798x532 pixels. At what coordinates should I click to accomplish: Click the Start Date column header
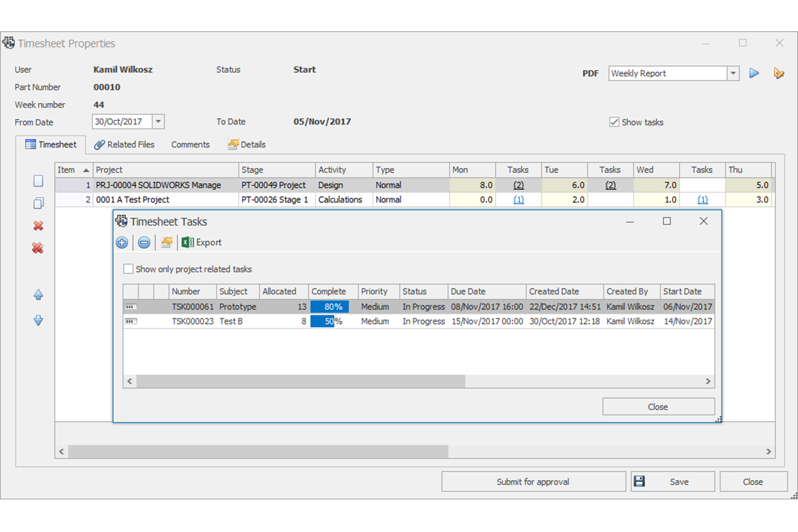pos(687,291)
